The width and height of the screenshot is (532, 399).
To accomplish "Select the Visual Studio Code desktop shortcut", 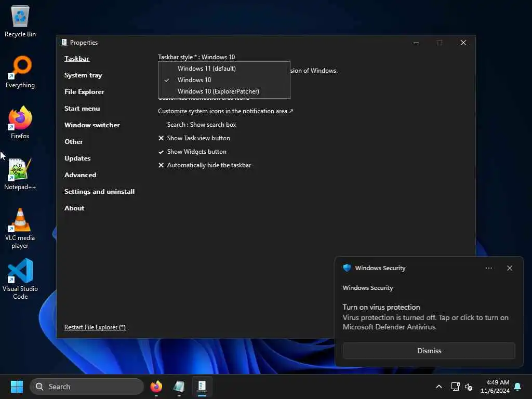I will pyautogui.click(x=20, y=279).
